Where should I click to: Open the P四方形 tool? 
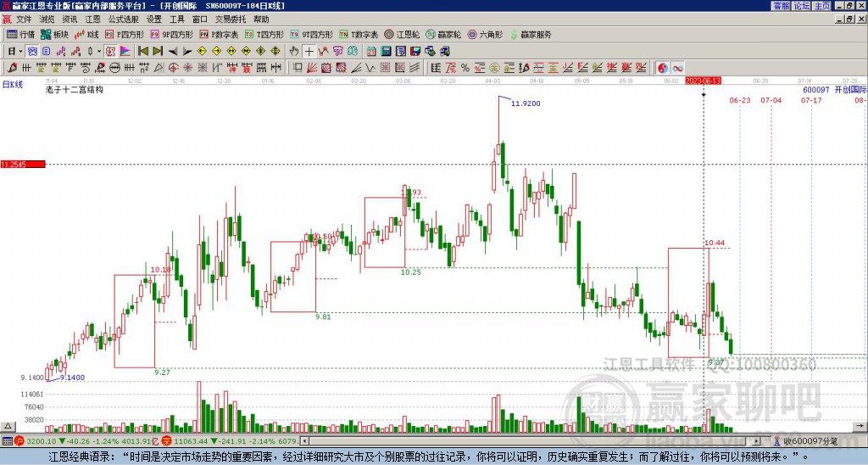pyautogui.click(x=125, y=34)
